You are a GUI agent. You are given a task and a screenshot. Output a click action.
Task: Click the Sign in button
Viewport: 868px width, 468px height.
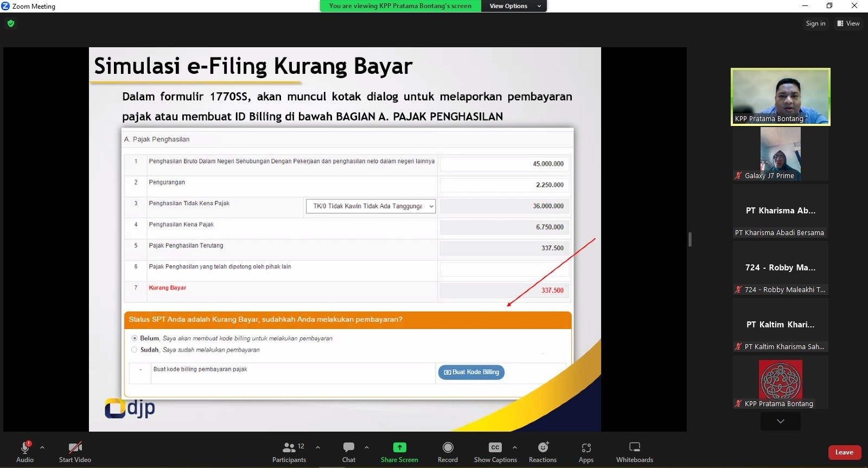tap(815, 23)
